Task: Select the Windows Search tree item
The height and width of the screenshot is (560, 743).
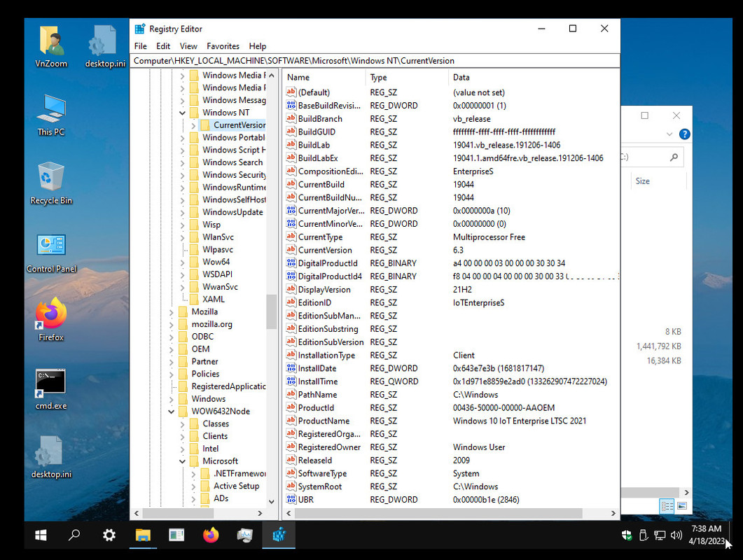Action: (232, 162)
